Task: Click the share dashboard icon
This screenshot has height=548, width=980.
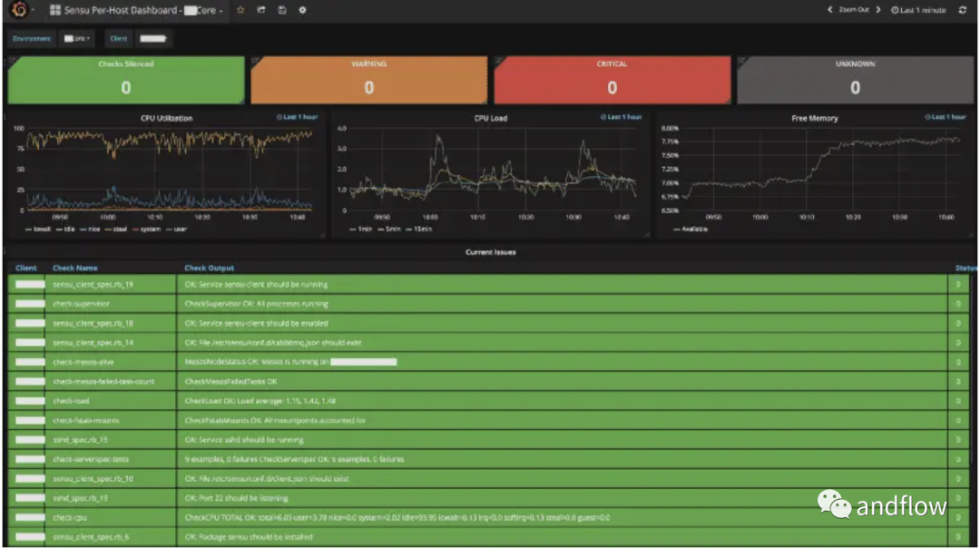Action: point(261,10)
